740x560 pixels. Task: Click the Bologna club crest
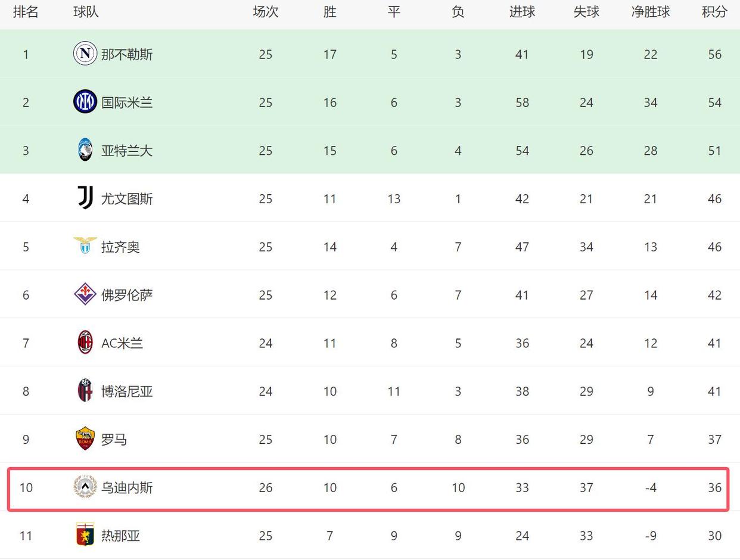(x=85, y=391)
